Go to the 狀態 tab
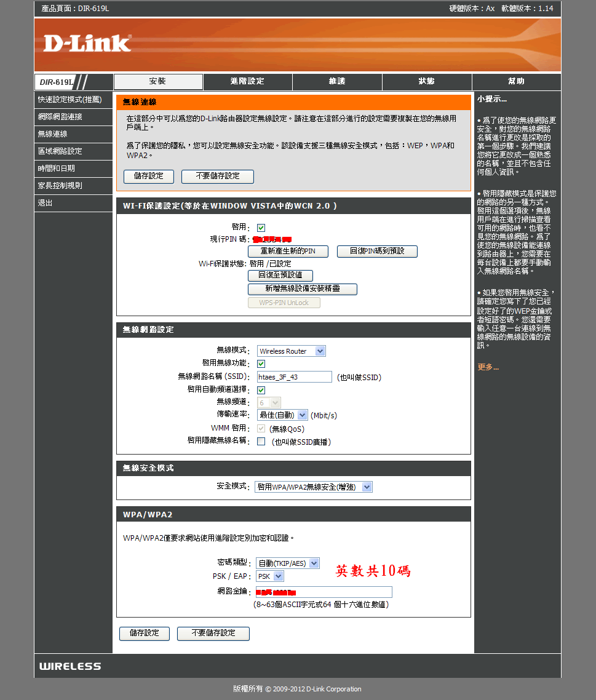Image resolution: width=596 pixels, height=700 pixels. click(427, 82)
